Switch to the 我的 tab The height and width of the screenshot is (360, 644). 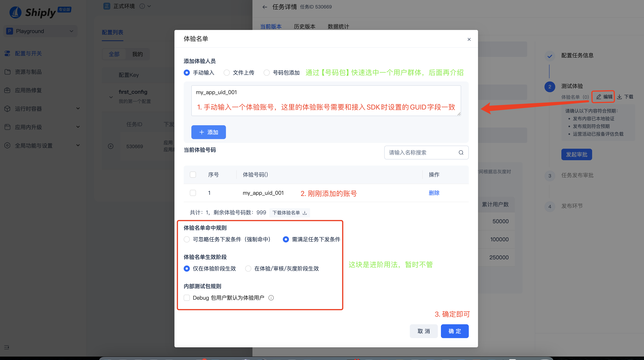[137, 54]
